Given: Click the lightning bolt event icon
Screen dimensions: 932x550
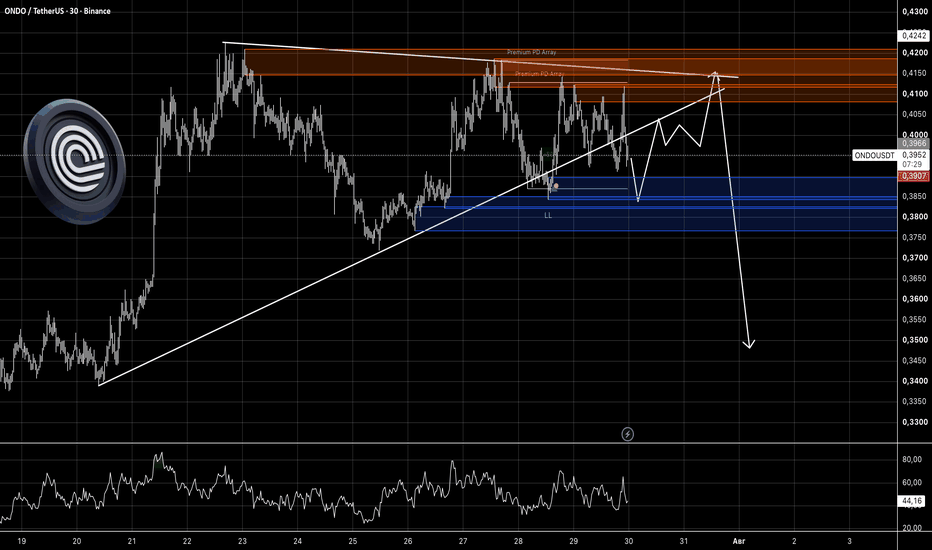Looking at the screenshot, I should 628,434.
